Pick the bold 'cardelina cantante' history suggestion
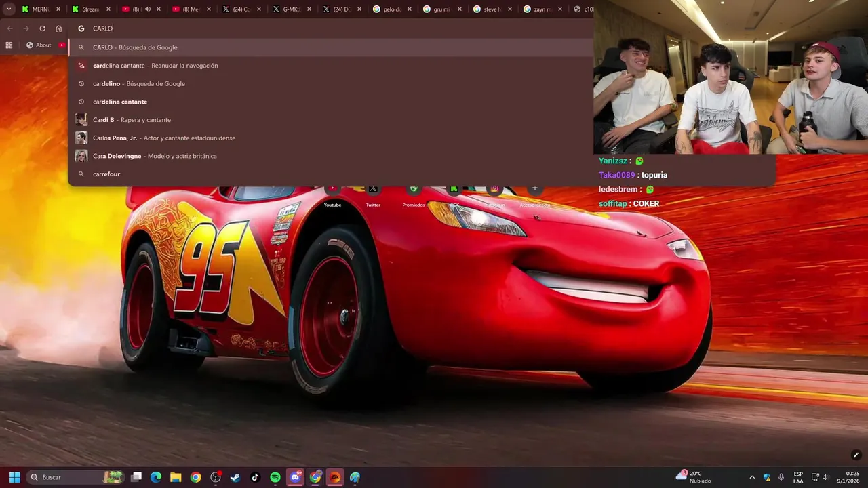Image resolution: width=868 pixels, height=488 pixels. click(331, 102)
